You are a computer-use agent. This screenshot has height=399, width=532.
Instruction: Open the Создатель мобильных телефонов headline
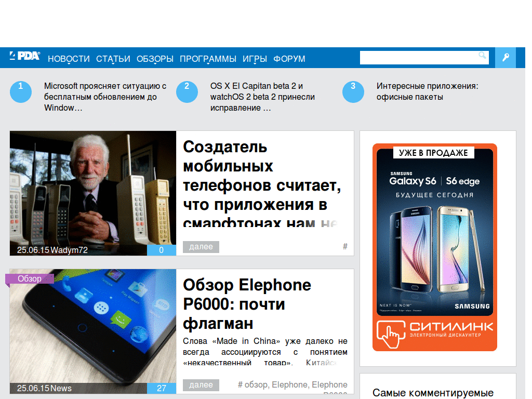tap(262, 183)
